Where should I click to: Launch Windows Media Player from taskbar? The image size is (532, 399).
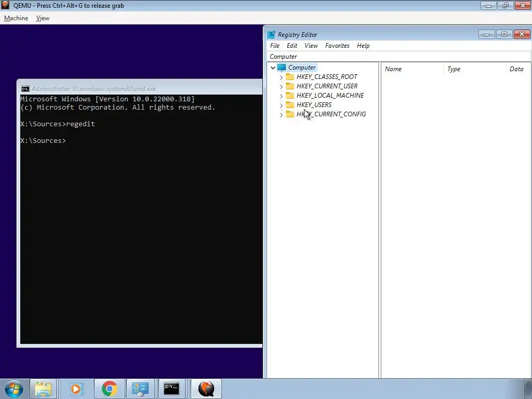(x=76, y=389)
